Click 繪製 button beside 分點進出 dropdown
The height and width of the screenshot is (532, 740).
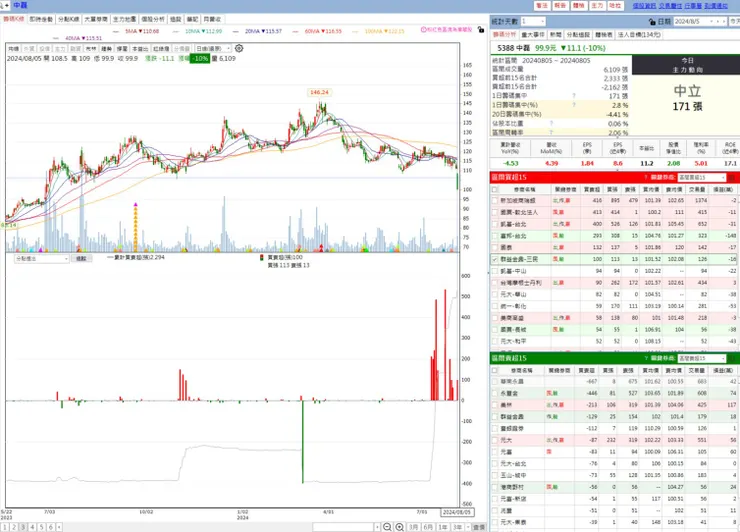[81, 259]
